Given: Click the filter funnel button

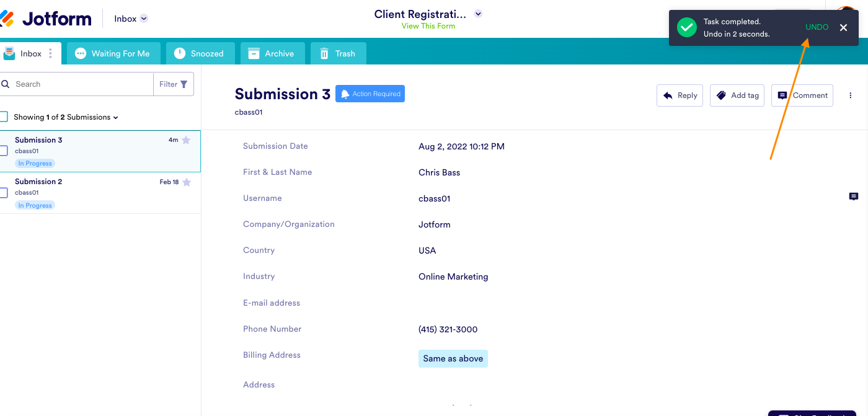Looking at the screenshot, I should [174, 84].
